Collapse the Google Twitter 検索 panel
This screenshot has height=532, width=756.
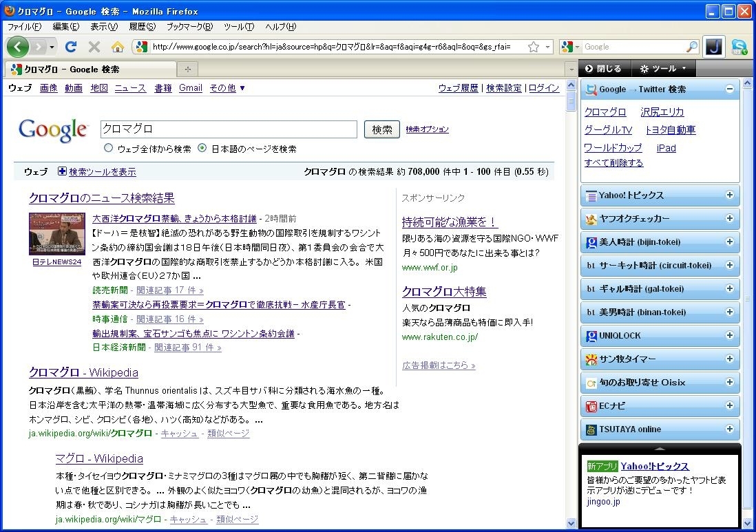click(x=729, y=89)
